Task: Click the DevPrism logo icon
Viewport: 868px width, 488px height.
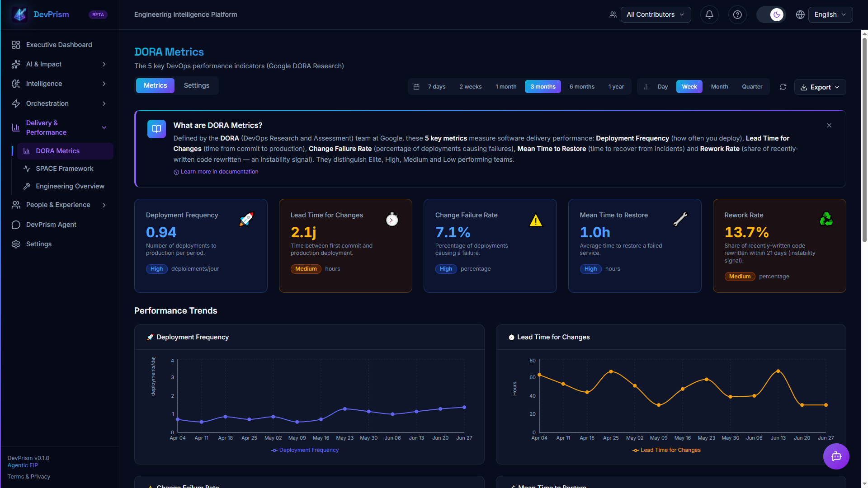Action: click(19, 14)
